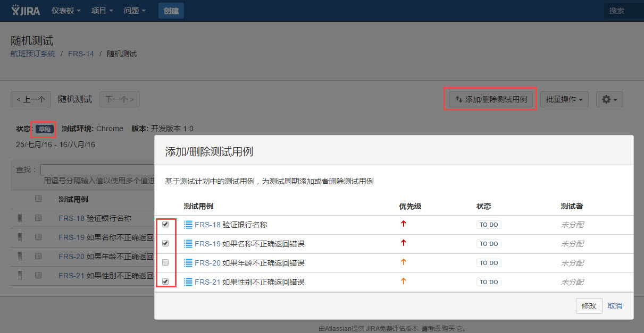644x333 pixels.
Task: Click the issue type icon of FRS-21 in dialog
Action: coord(188,282)
